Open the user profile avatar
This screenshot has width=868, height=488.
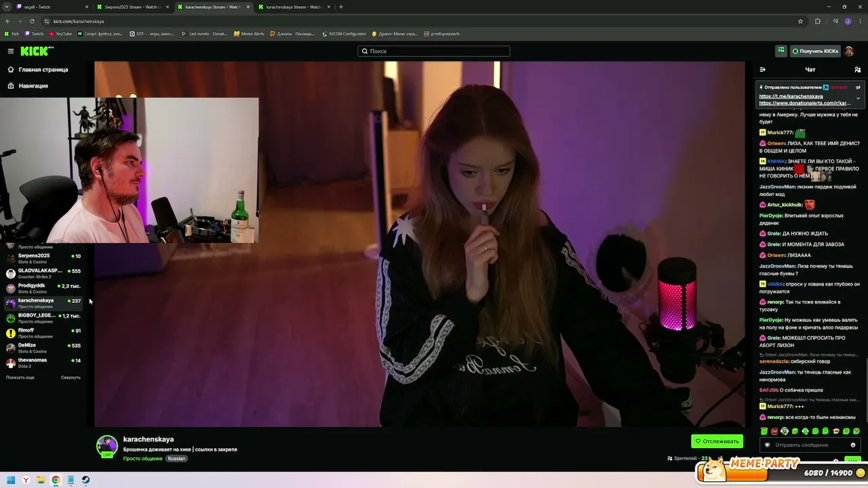[849, 51]
